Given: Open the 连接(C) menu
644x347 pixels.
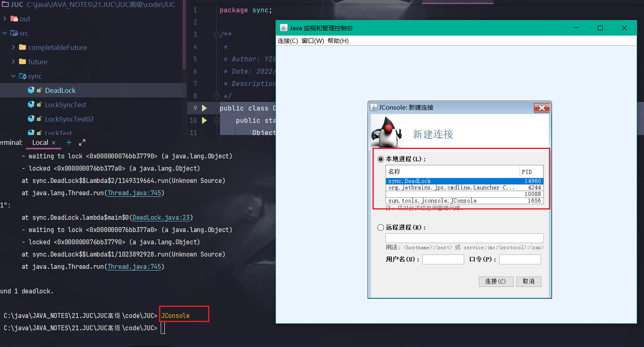Looking at the screenshot, I should click(x=288, y=41).
